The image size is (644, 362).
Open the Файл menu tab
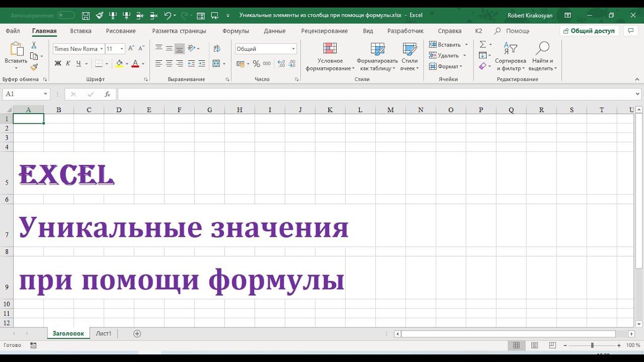click(x=13, y=31)
